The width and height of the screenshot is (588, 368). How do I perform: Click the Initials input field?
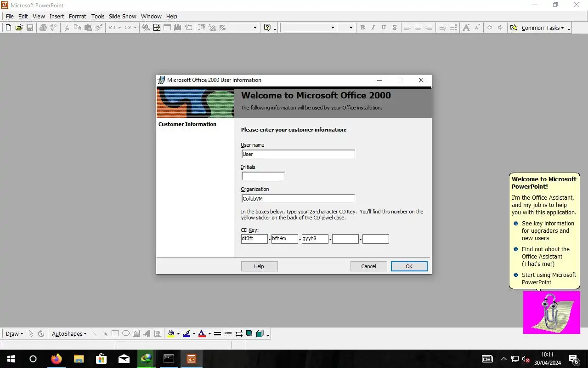263,176
